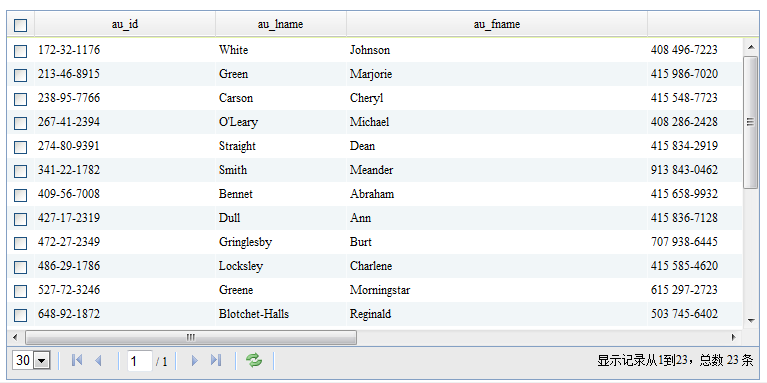Click first name Charlene

[371, 266]
